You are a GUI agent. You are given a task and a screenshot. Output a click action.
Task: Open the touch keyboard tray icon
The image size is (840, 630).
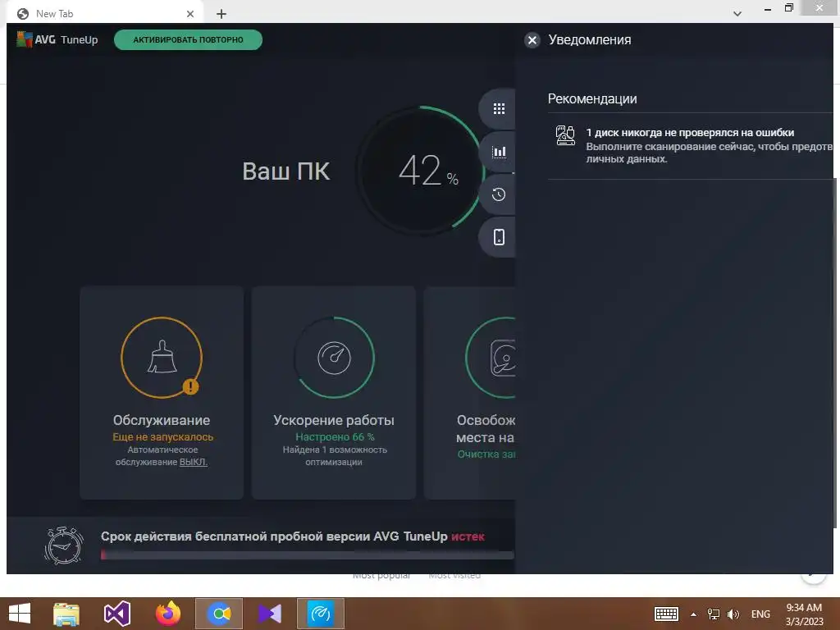pyautogui.click(x=666, y=614)
